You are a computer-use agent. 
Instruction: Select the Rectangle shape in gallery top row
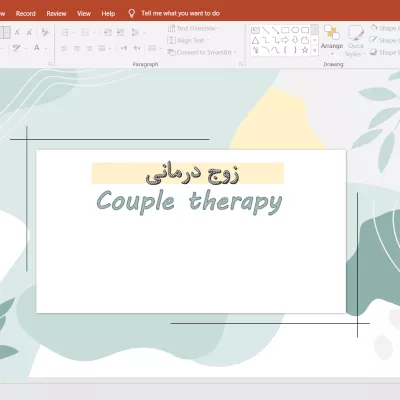(285, 30)
